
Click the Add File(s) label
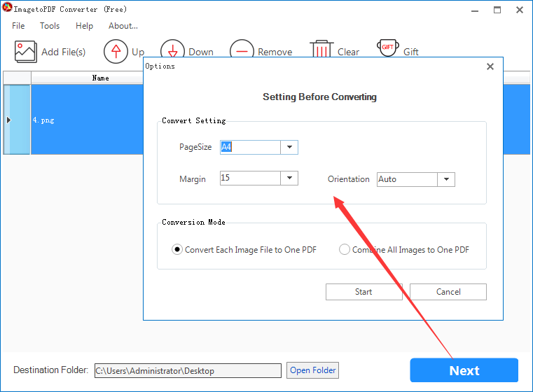64,52
